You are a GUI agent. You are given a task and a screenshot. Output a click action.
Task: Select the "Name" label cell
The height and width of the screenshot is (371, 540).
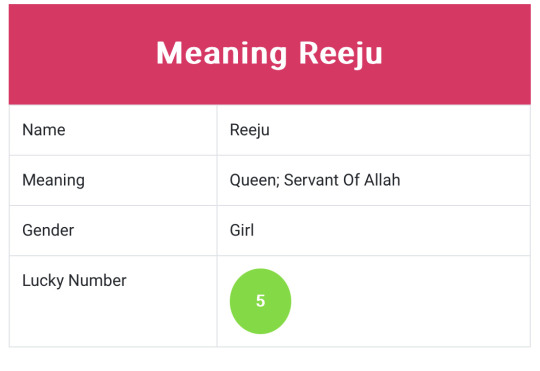pos(113,130)
